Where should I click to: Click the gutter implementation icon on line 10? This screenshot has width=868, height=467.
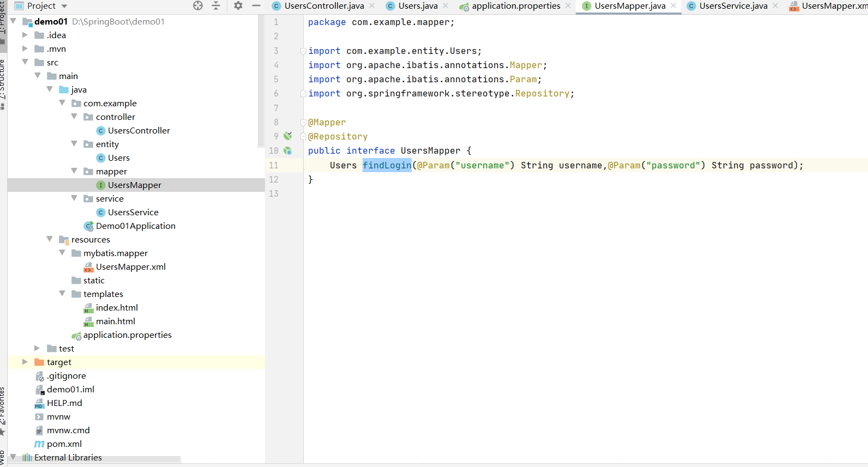click(287, 150)
